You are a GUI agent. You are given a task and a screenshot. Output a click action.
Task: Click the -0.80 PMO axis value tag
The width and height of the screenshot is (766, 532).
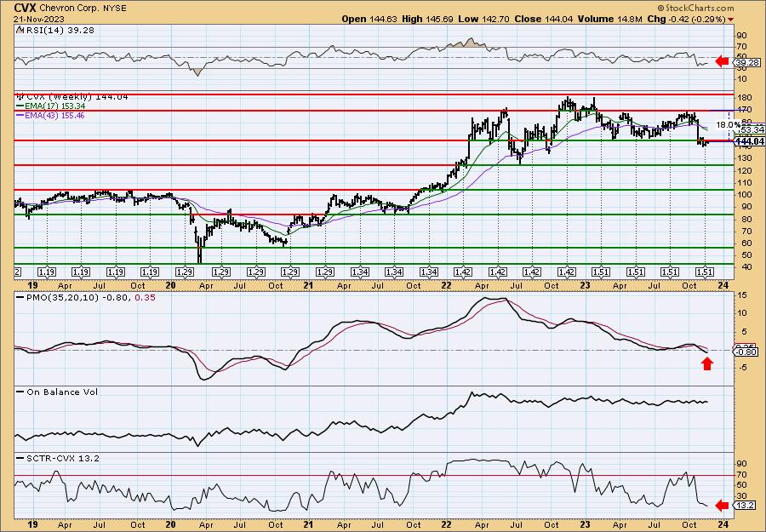click(x=746, y=352)
